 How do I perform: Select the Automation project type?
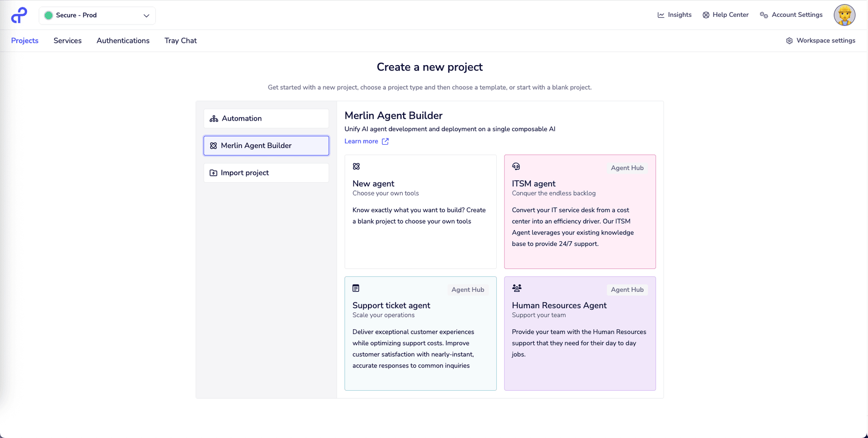click(266, 119)
